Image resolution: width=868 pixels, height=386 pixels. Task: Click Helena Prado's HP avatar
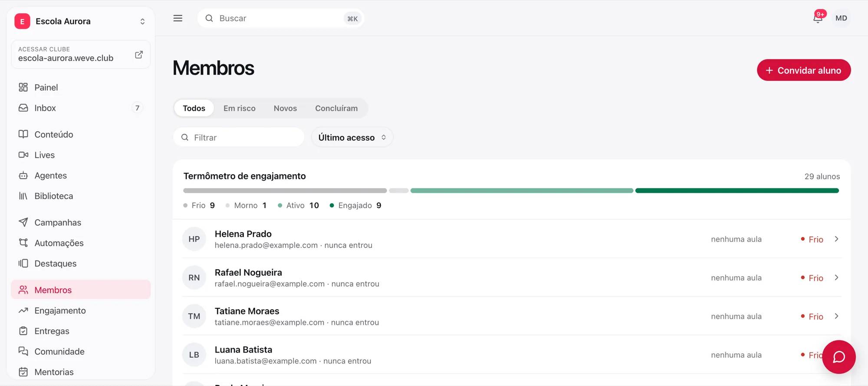click(194, 239)
